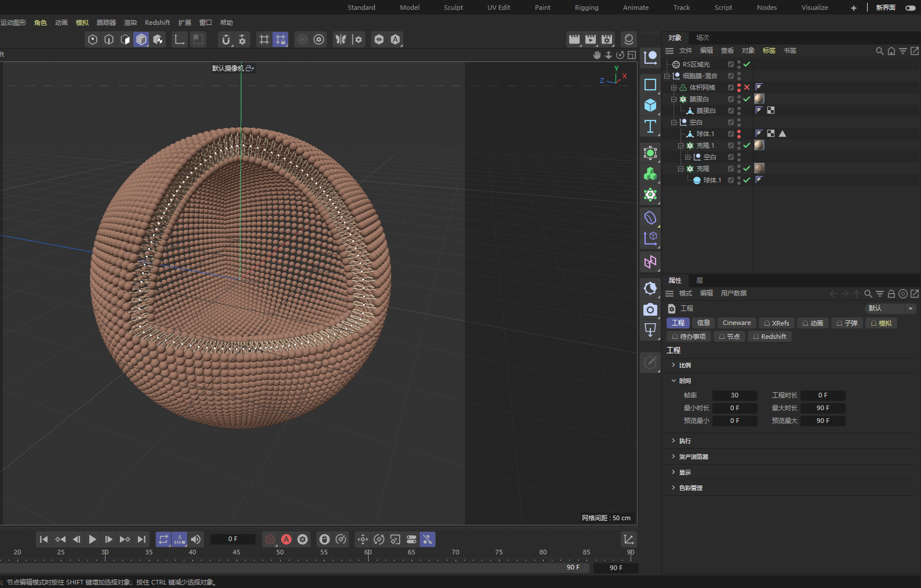Toggle the red visibility dots for 体积网格

point(739,87)
